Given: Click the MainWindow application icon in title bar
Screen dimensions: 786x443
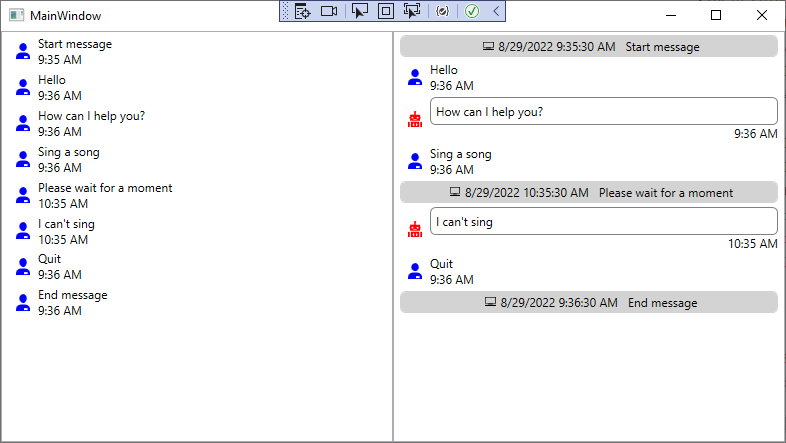Looking at the screenshot, I should [x=17, y=16].
